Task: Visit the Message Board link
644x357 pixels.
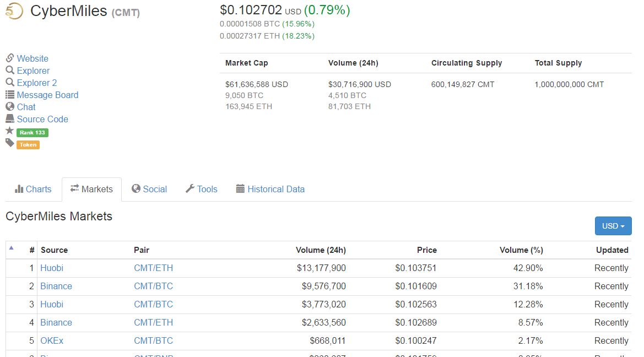Action: [47, 95]
